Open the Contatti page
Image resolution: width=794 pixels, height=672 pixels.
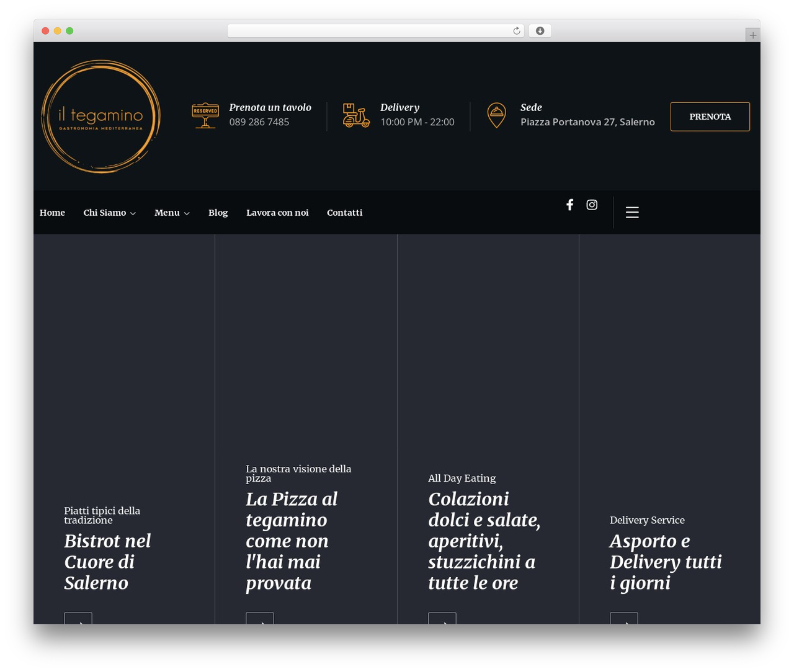pyautogui.click(x=344, y=213)
